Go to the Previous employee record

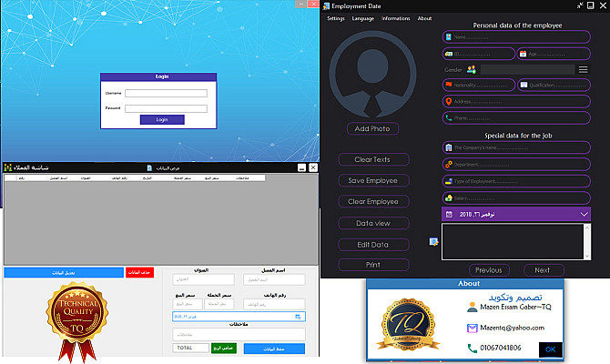point(489,270)
